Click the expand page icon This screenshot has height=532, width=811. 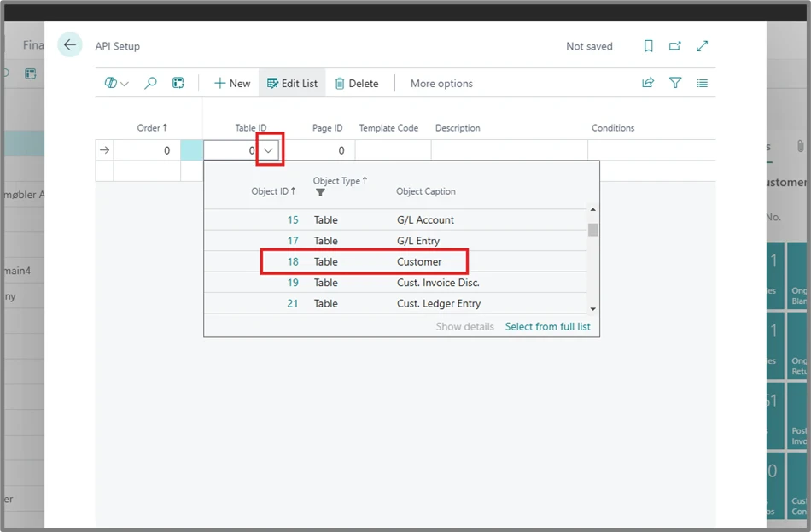(x=702, y=46)
